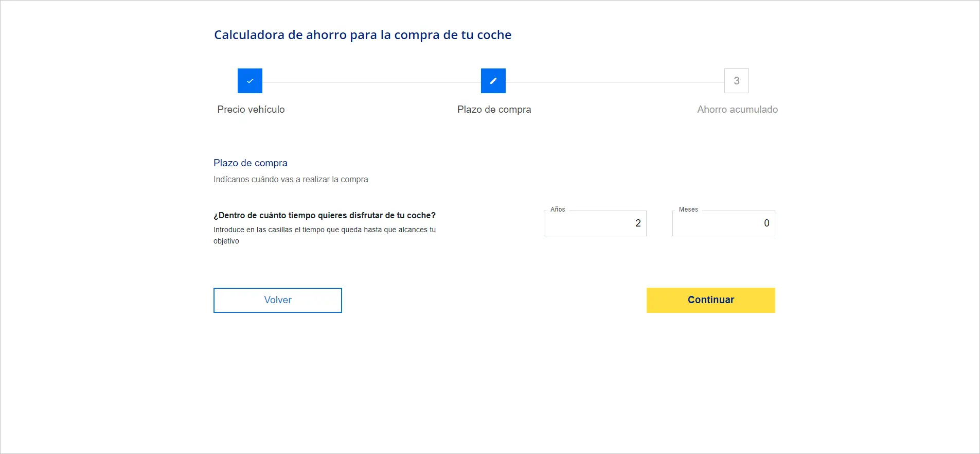
Task: Click the pencil icon for the current step
Action: [x=493, y=81]
